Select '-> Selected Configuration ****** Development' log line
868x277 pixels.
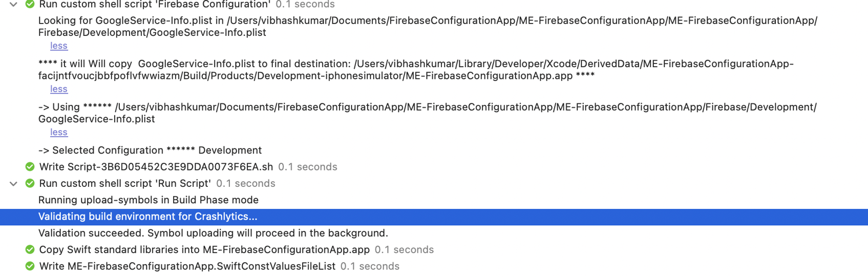tap(150, 151)
